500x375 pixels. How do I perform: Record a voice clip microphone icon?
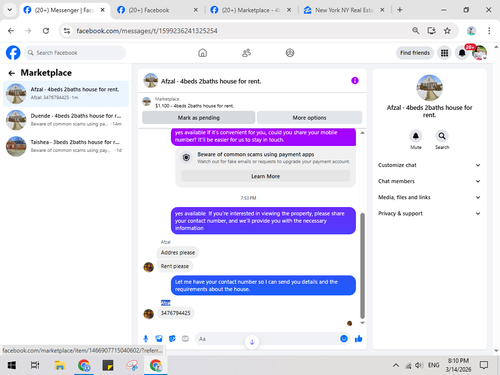146,339
